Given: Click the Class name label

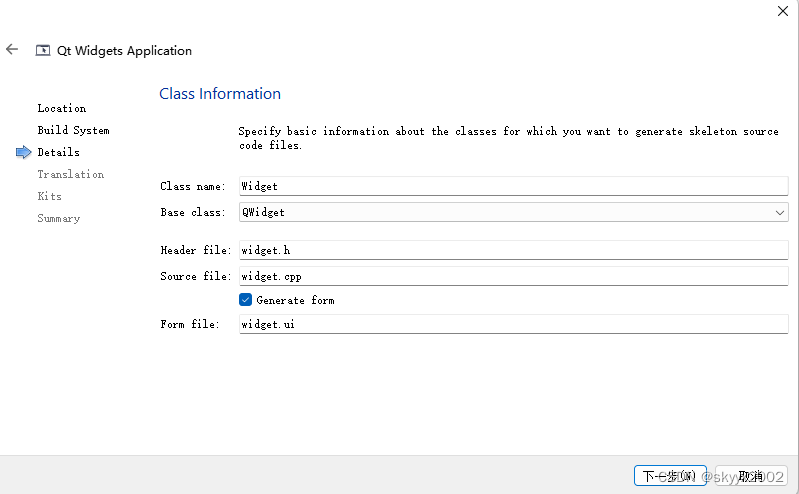Looking at the screenshot, I should [193, 186].
